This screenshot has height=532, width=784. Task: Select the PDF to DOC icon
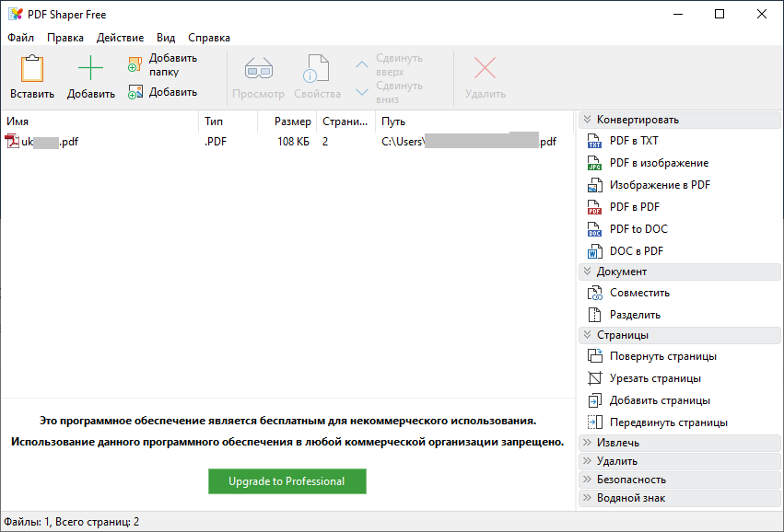click(594, 229)
